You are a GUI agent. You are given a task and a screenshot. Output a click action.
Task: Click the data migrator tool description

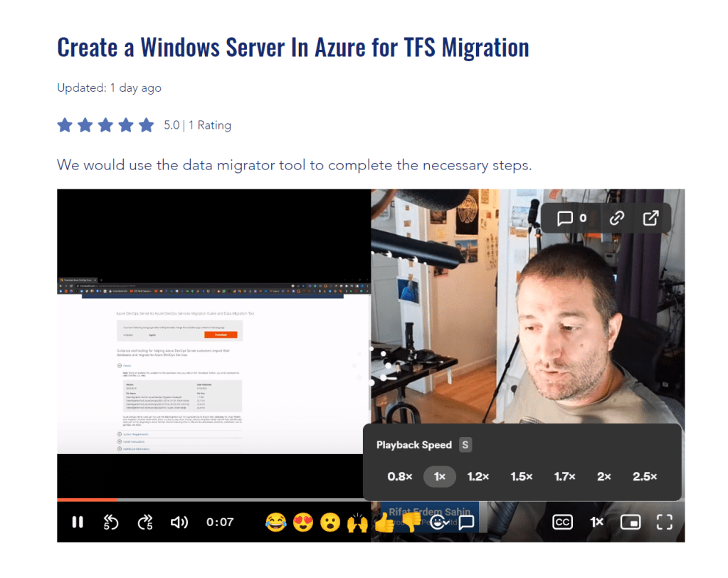(295, 165)
